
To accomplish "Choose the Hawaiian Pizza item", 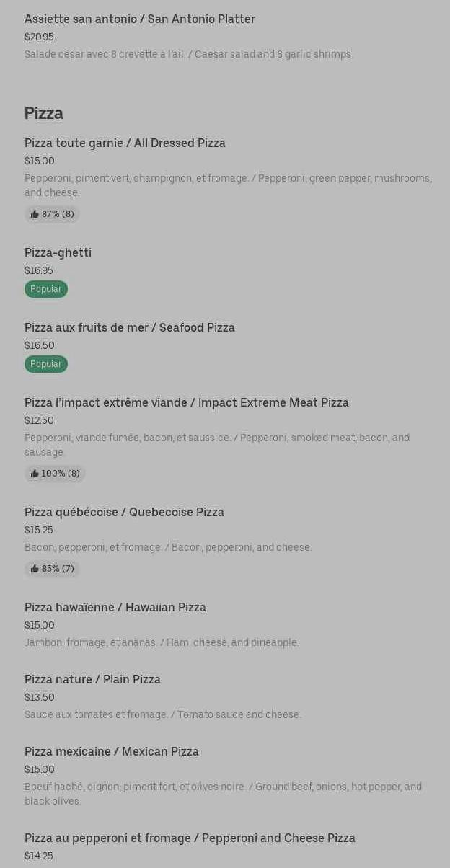I will point(115,608).
